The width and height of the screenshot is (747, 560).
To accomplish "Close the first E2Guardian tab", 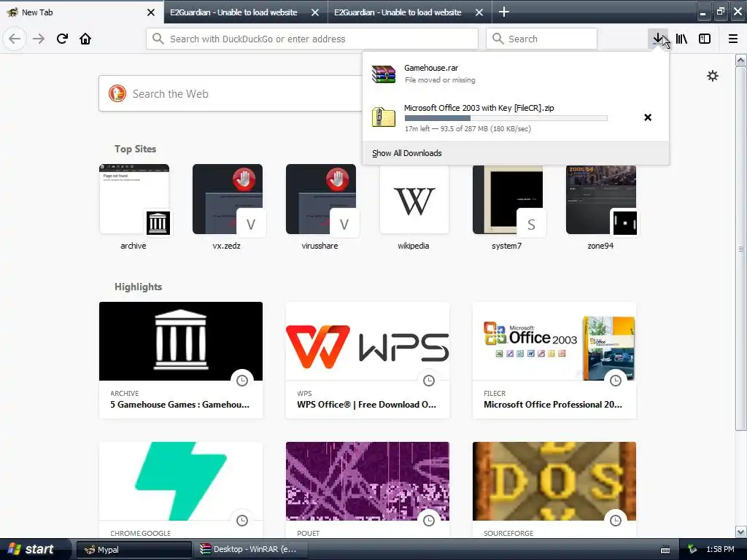I will pyautogui.click(x=315, y=12).
